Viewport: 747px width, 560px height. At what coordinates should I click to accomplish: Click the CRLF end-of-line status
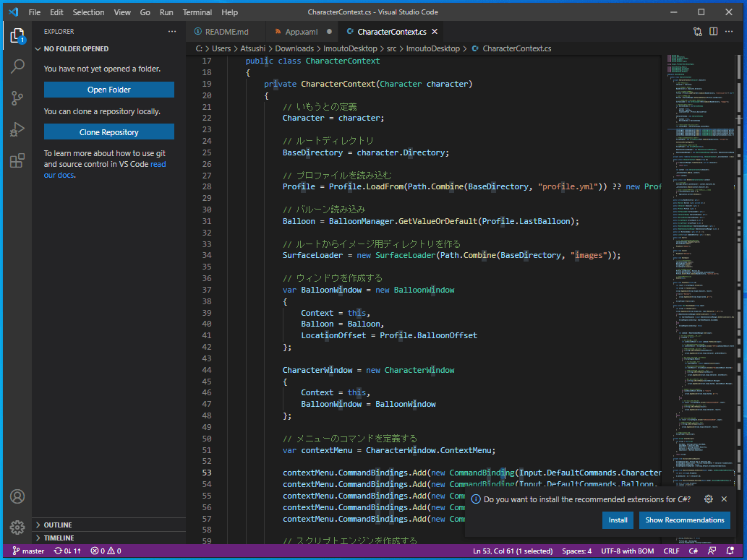tap(671, 551)
